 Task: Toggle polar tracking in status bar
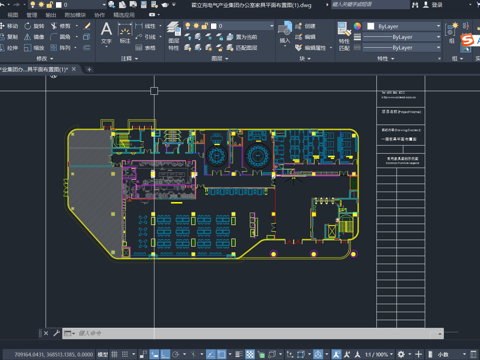pos(176,354)
